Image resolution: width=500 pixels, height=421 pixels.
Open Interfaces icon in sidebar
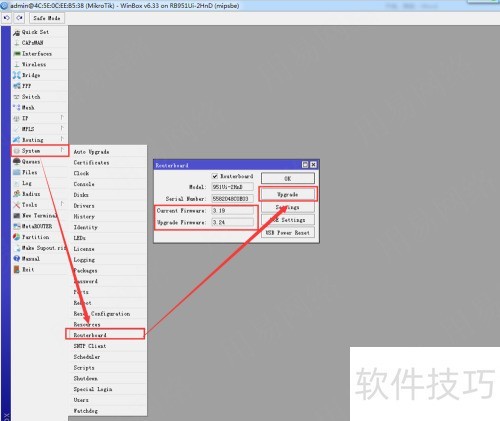pyautogui.click(x=17, y=54)
